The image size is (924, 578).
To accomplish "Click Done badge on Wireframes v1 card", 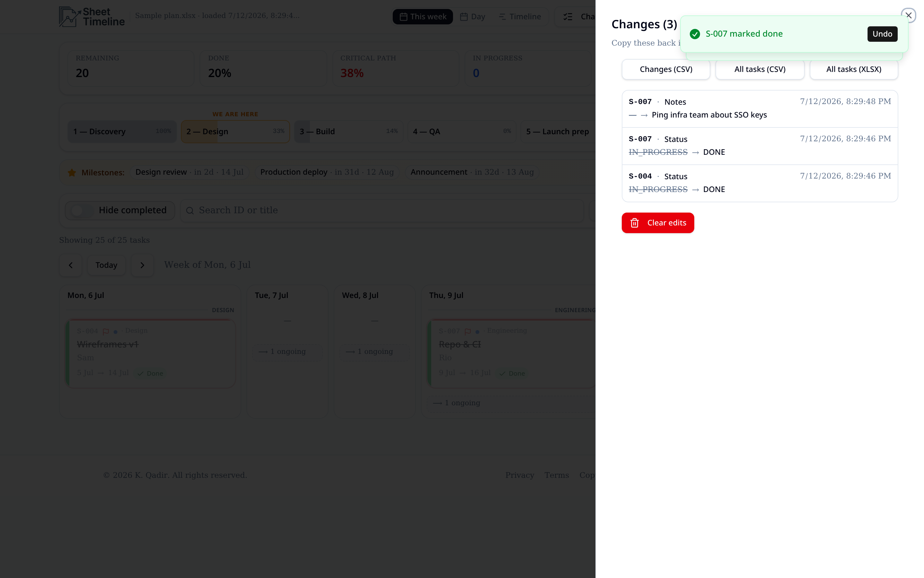I will click(150, 373).
